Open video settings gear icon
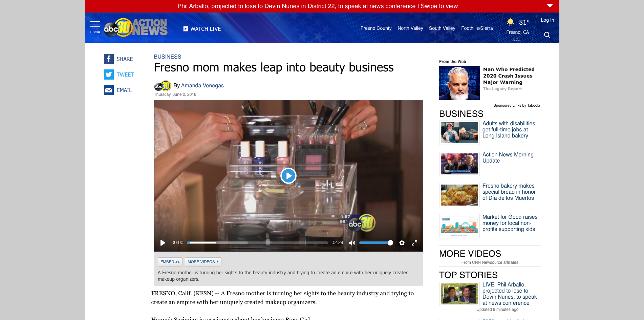The width and height of the screenshot is (644, 320). [x=402, y=243]
